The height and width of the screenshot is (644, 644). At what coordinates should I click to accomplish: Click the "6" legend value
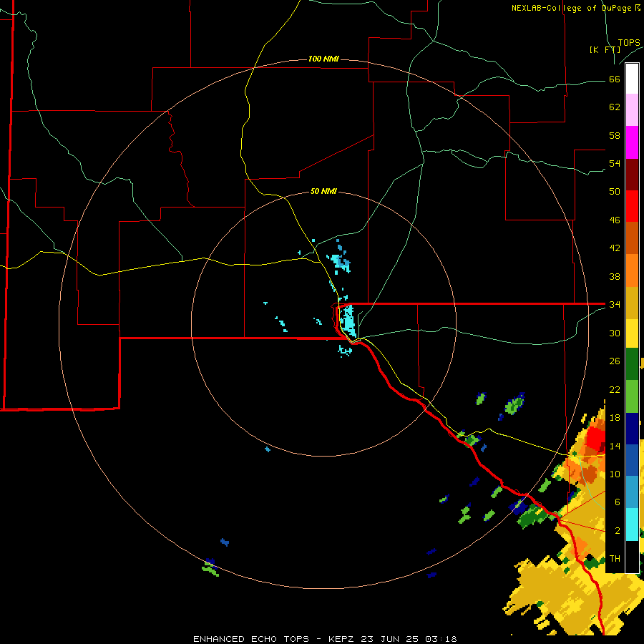tap(618, 502)
